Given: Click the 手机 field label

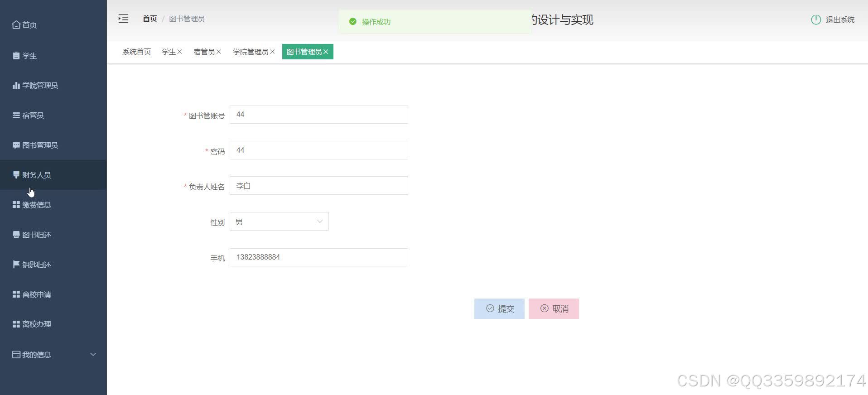Looking at the screenshot, I should pyautogui.click(x=217, y=258).
